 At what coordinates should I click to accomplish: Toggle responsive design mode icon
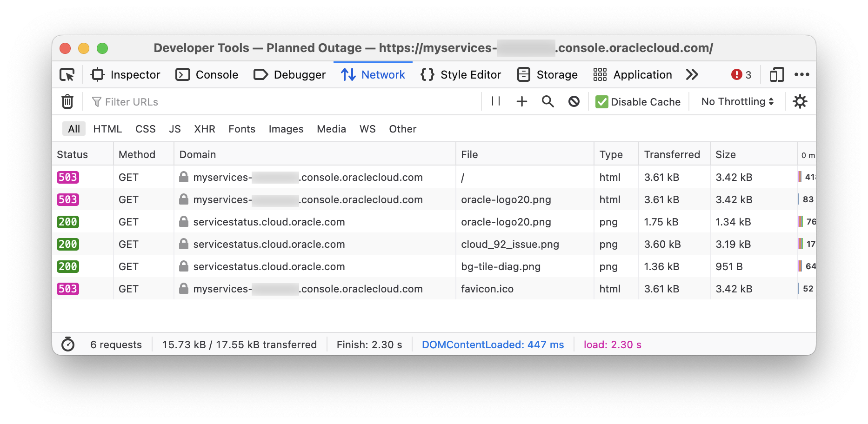pyautogui.click(x=777, y=75)
